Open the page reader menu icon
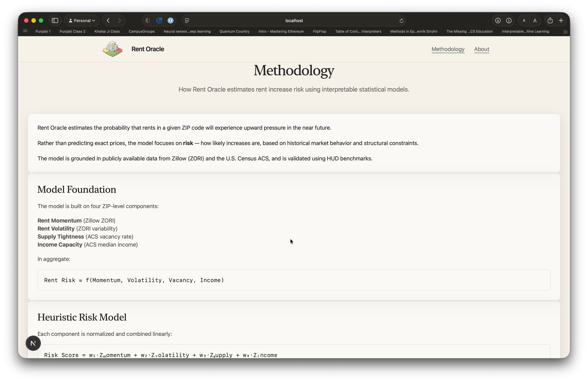This screenshot has height=382, width=588. pyautogui.click(x=187, y=20)
